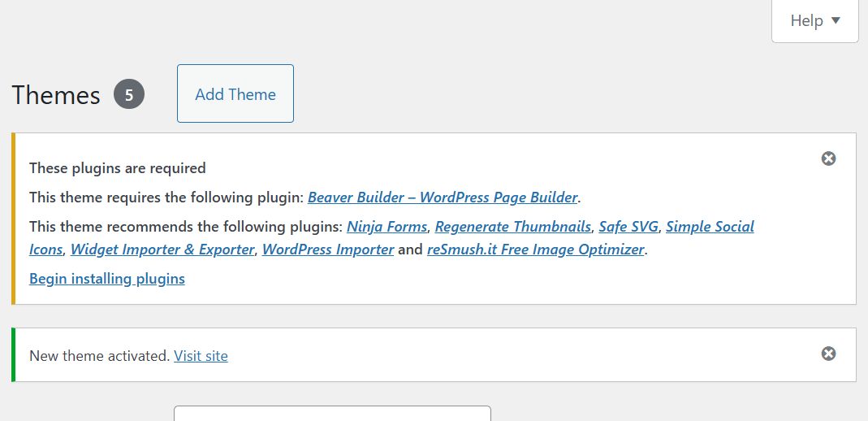Click the Themes page heading

point(56,95)
